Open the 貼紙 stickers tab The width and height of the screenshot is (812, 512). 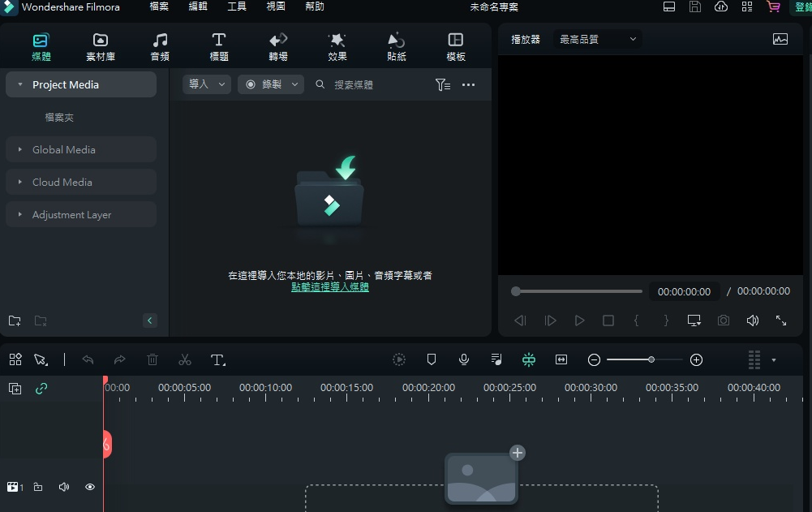click(x=397, y=46)
